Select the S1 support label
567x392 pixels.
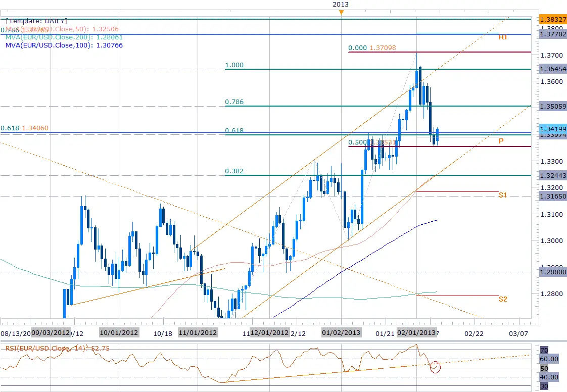(503, 195)
